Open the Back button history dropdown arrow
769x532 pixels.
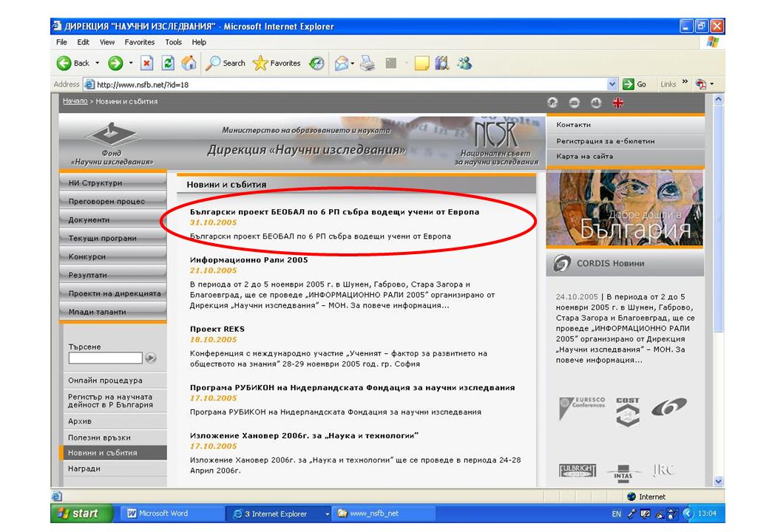(x=97, y=64)
